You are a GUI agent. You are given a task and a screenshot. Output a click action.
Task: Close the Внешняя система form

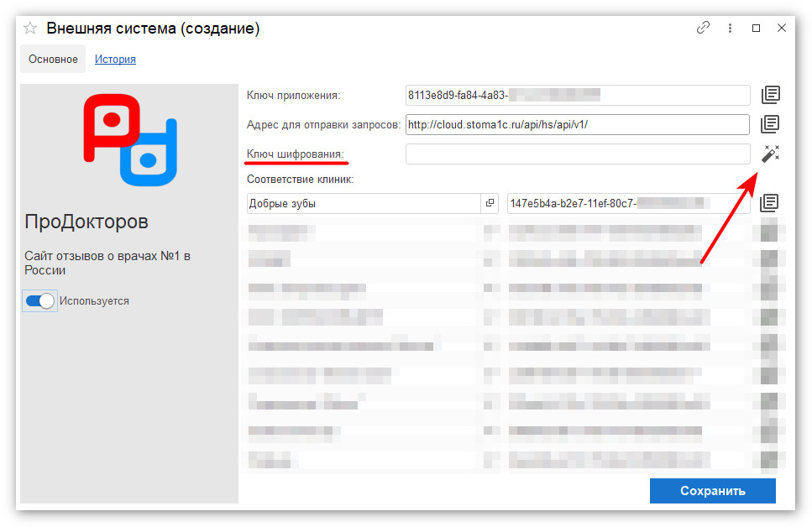[782, 28]
